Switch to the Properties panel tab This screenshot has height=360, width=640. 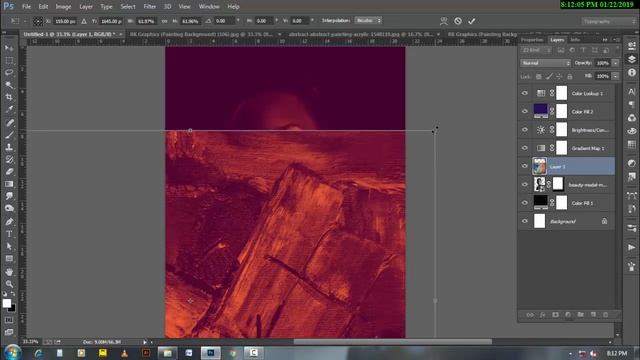tap(532, 40)
